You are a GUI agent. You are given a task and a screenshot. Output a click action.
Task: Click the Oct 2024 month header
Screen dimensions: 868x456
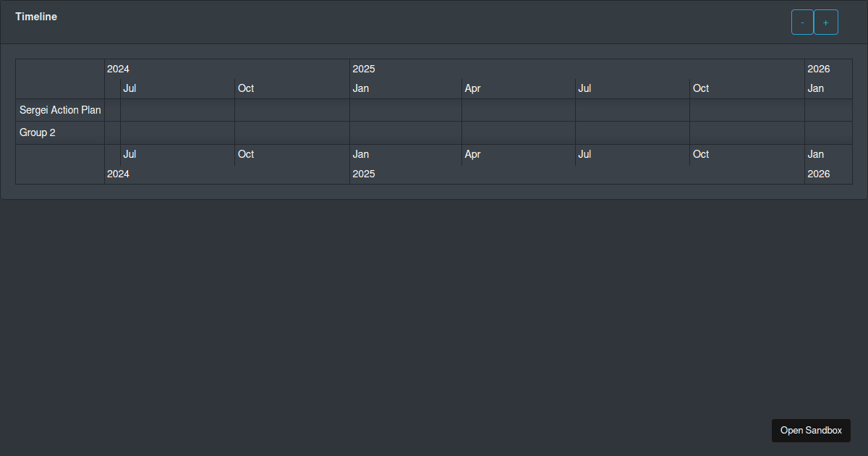245,88
